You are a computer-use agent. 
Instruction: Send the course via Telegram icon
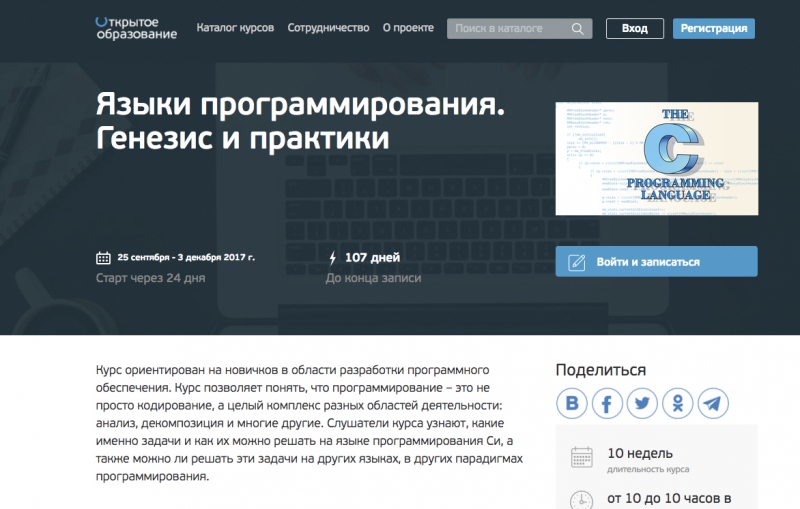click(x=713, y=403)
